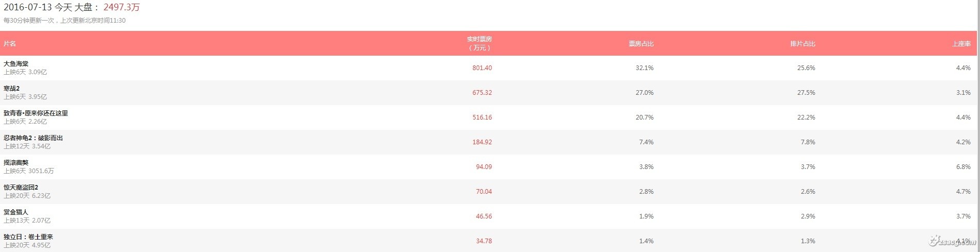Select the 2497.3万 total box office figure
Screen dimensions: 980x252
121,7
